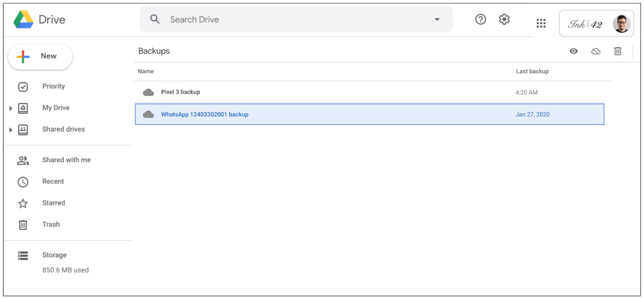Click the Google Drive logo

(23, 19)
